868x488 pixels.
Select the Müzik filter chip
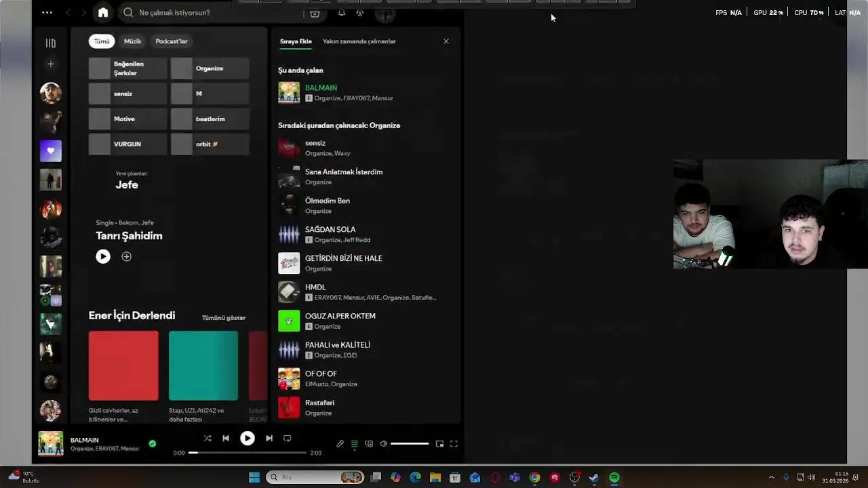pyautogui.click(x=133, y=41)
